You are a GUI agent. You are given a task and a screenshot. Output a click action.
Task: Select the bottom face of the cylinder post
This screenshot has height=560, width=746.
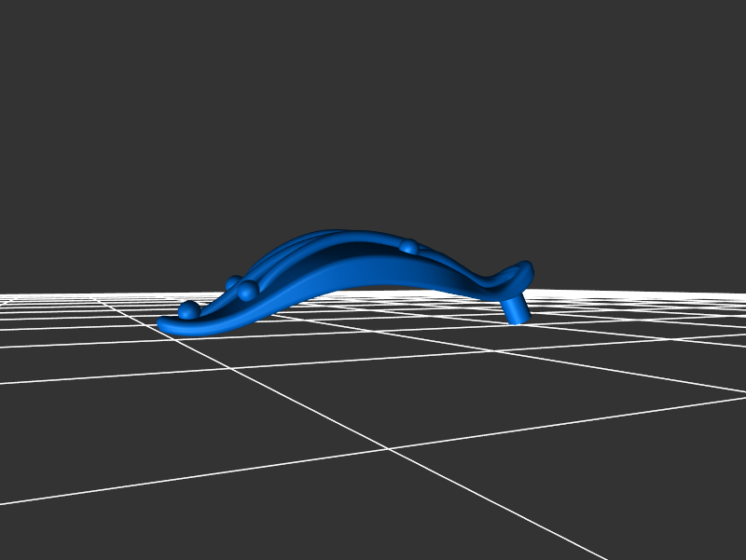click(x=518, y=320)
